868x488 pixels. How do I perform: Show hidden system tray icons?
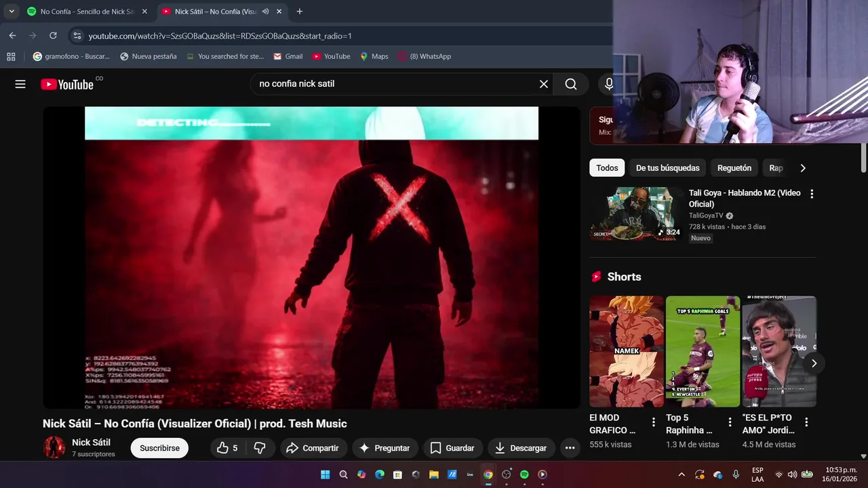tap(682, 474)
